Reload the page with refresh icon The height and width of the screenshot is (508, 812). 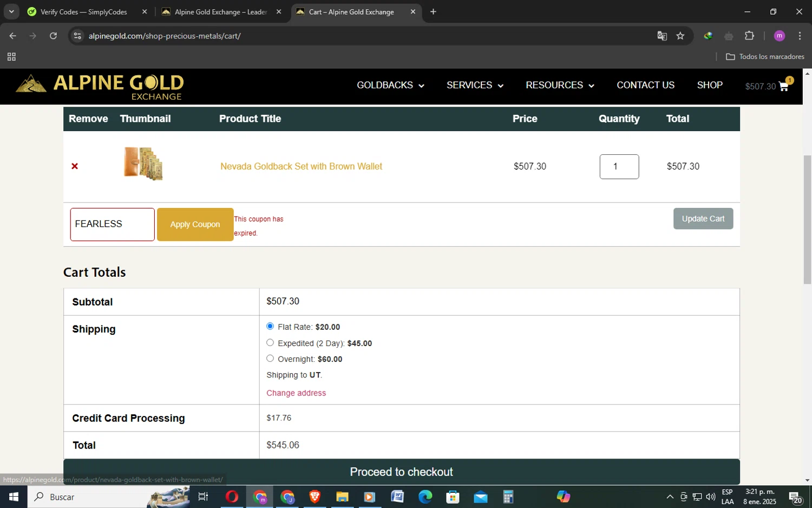(x=53, y=36)
